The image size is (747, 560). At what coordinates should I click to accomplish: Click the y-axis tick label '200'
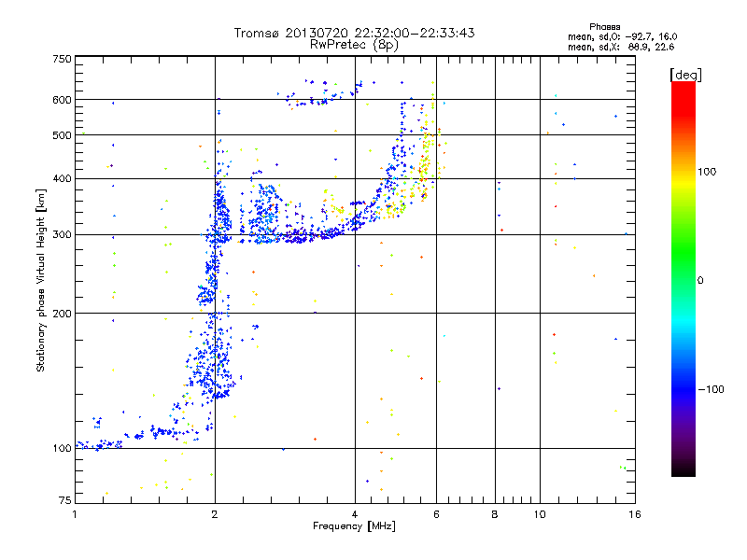62,314
